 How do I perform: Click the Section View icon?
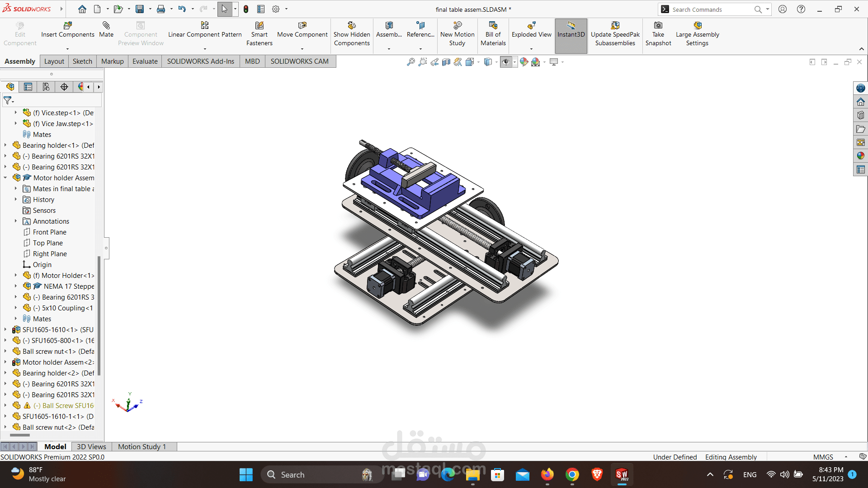tap(446, 62)
